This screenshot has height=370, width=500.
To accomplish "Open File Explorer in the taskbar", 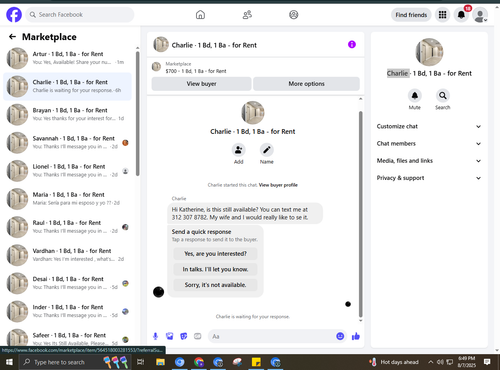I will (x=160, y=362).
